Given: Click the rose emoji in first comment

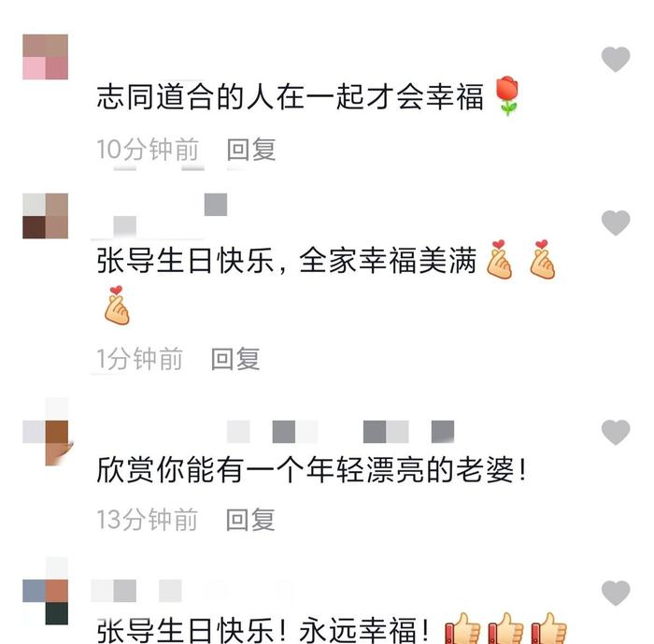Looking at the screenshot, I should (507, 95).
